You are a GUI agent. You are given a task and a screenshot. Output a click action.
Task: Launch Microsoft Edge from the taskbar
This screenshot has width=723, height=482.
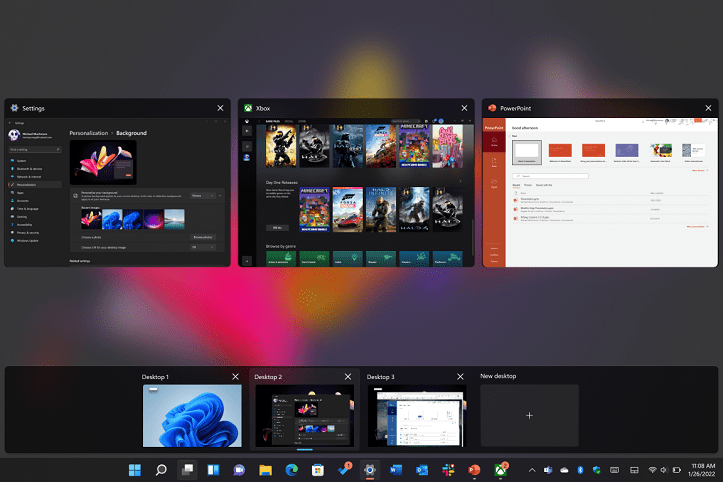click(291, 470)
